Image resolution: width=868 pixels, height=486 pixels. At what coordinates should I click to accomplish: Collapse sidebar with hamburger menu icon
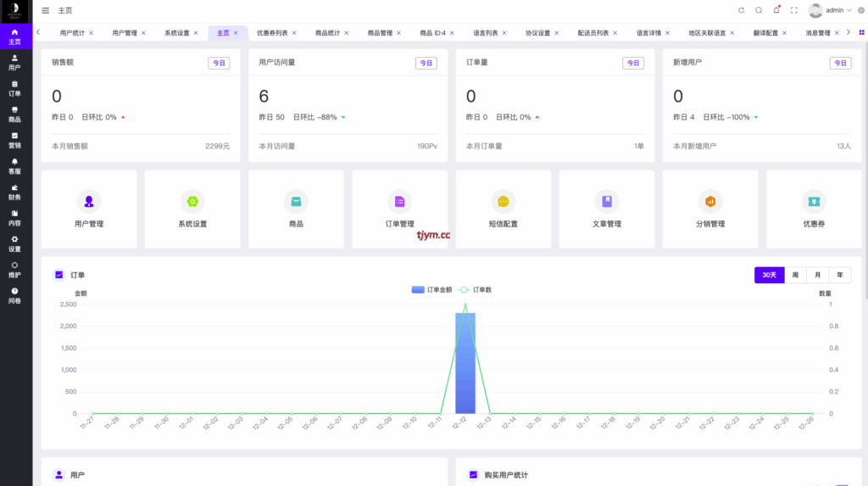(46, 10)
